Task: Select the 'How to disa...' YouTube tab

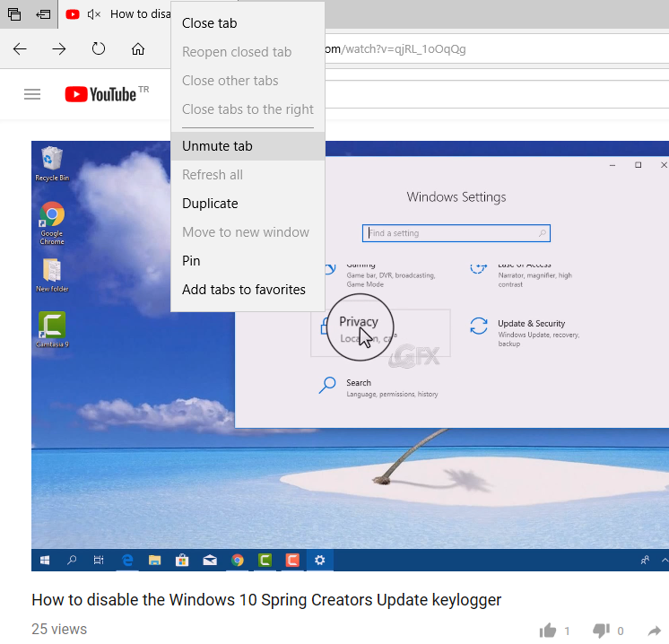Action: [x=115, y=14]
